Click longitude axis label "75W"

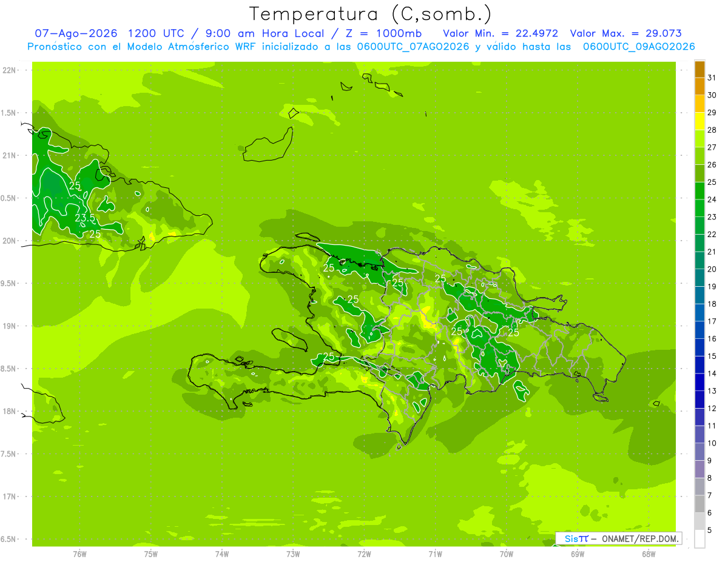[x=151, y=554]
